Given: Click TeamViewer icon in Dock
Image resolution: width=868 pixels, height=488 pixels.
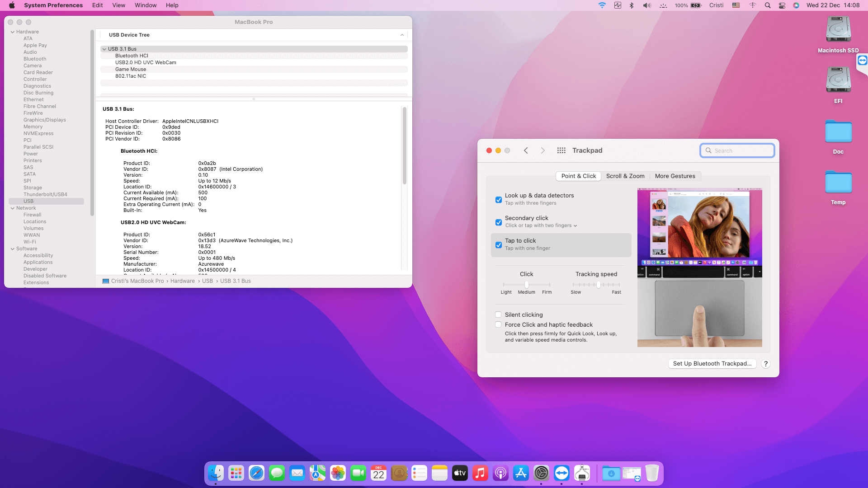Looking at the screenshot, I should pyautogui.click(x=561, y=473).
